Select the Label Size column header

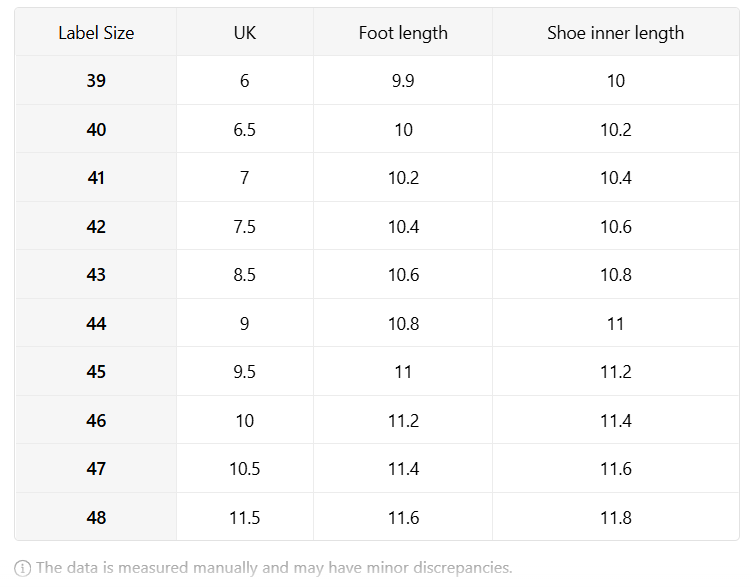pyautogui.click(x=96, y=33)
